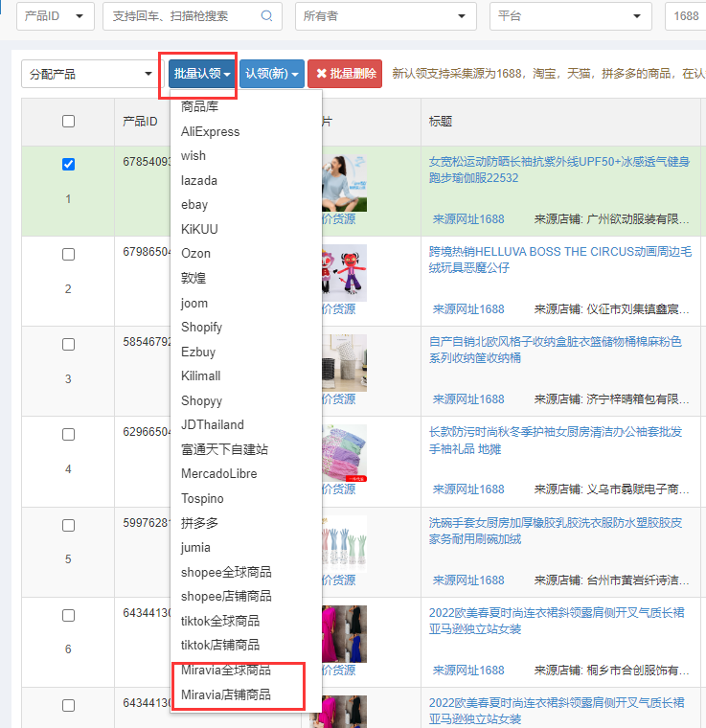
Task: Open the 1688 source dropdown
Action: point(686,16)
